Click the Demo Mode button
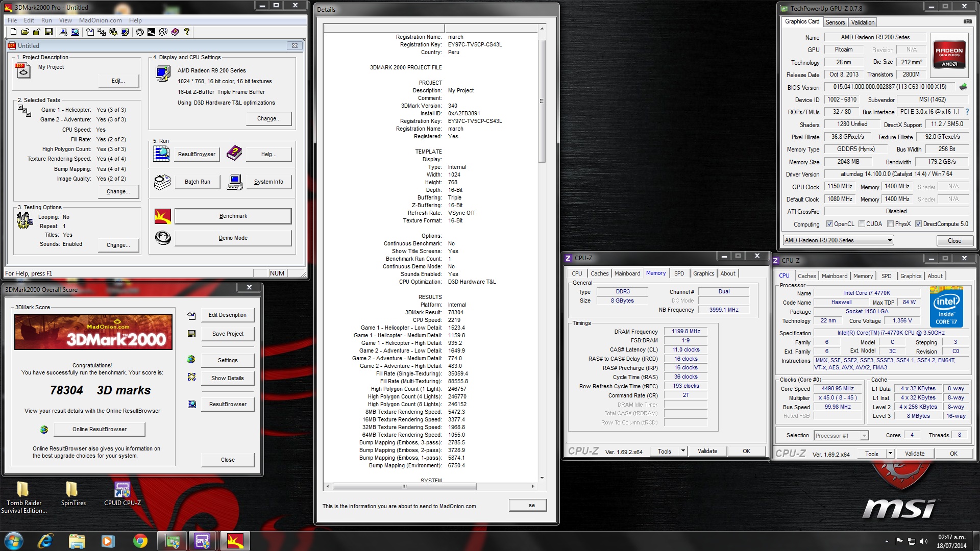Viewport: 980px width, 551px height. tap(233, 238)
